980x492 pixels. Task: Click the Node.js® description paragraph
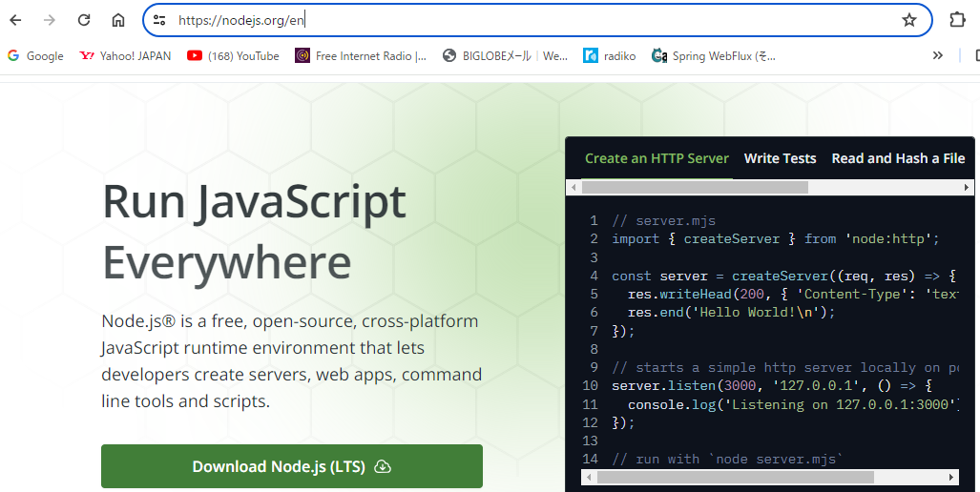click(292, 360)
